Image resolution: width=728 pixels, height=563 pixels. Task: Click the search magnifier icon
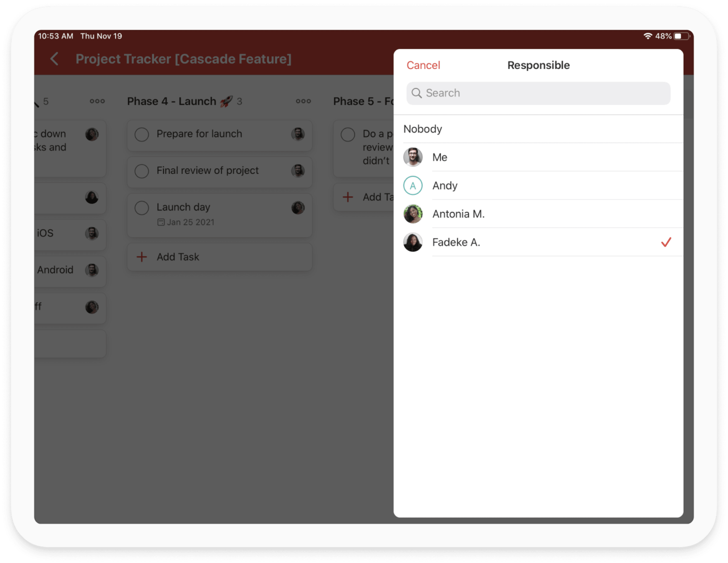417,93
